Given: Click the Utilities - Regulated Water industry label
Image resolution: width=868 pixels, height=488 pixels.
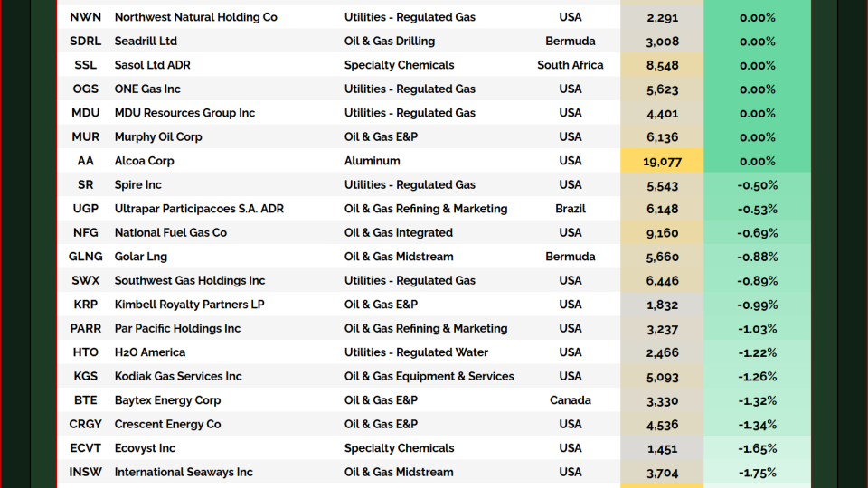Looking at the screenshot, I should point(416,352).
